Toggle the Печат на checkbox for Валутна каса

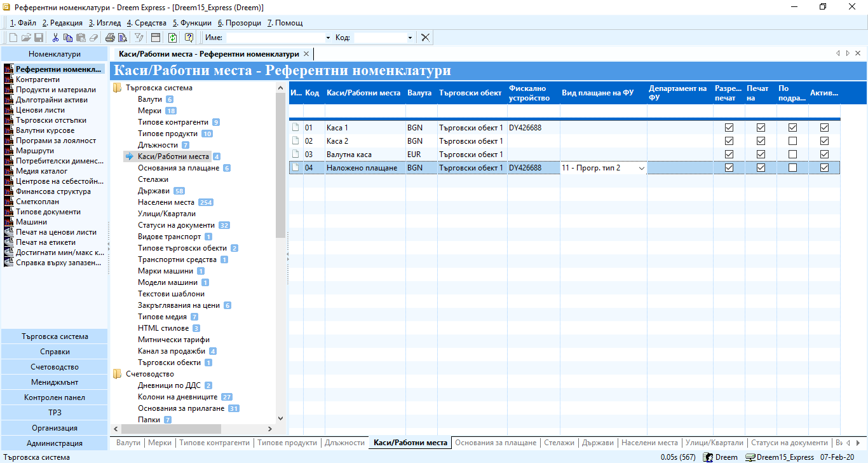[761, 155]
